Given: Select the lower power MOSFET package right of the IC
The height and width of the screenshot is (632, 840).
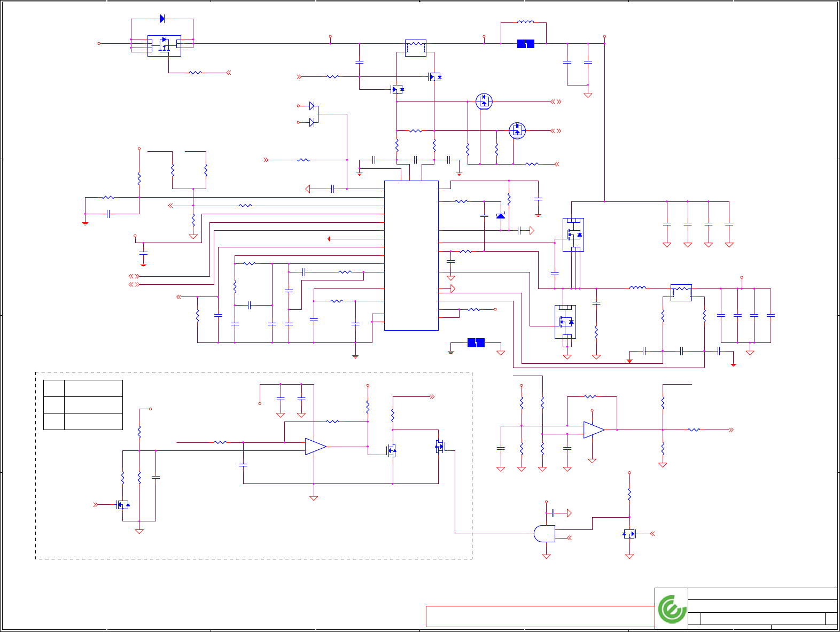Looking at the screenshot, I should tap(565, 322).
